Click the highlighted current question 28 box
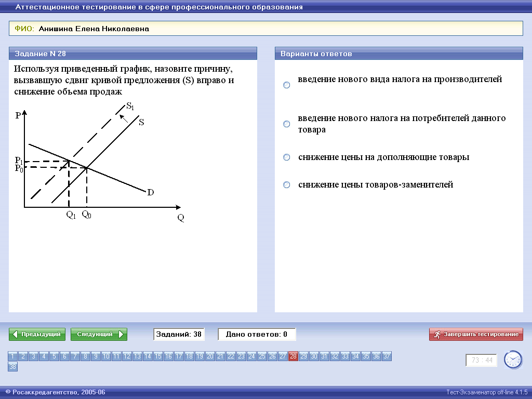 tap(293, 356)
